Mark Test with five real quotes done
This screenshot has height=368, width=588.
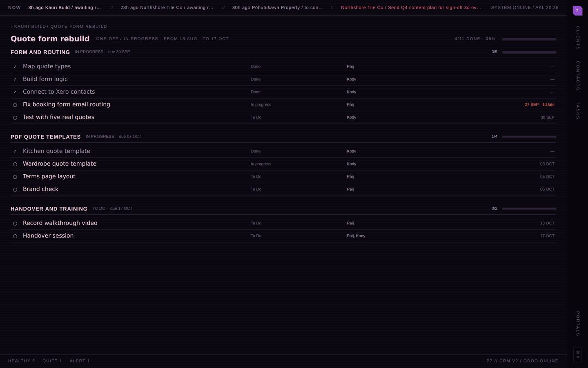15,118
